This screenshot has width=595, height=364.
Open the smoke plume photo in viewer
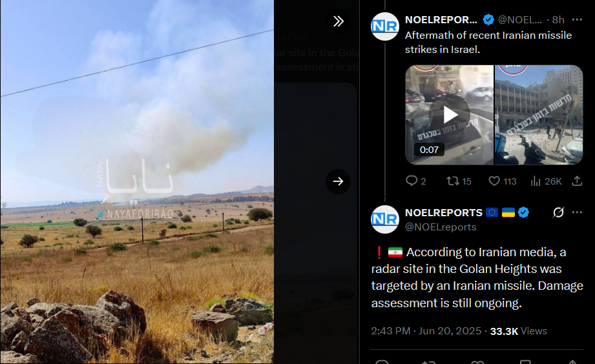tap(137, 181)
